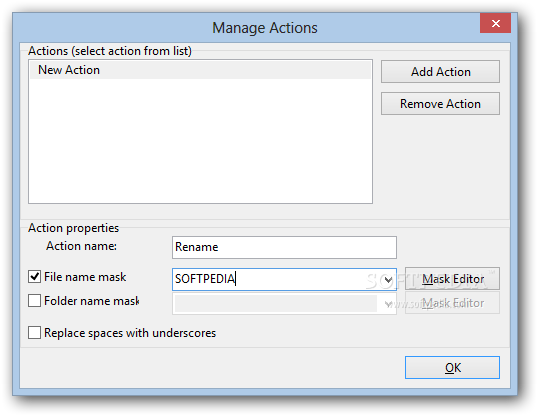
Task: Click the File name mask label text
Action: (85, 277)
